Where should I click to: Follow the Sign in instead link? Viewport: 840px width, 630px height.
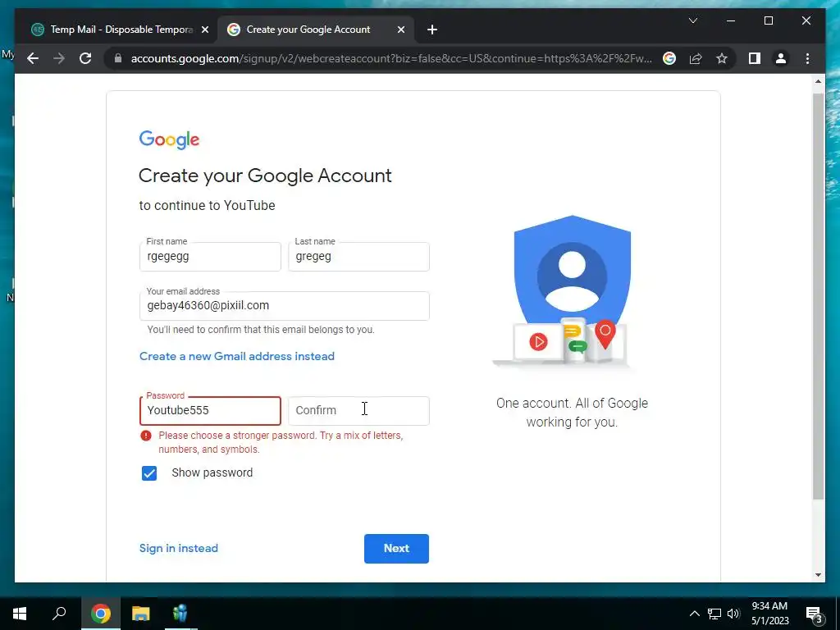[178, 548]
